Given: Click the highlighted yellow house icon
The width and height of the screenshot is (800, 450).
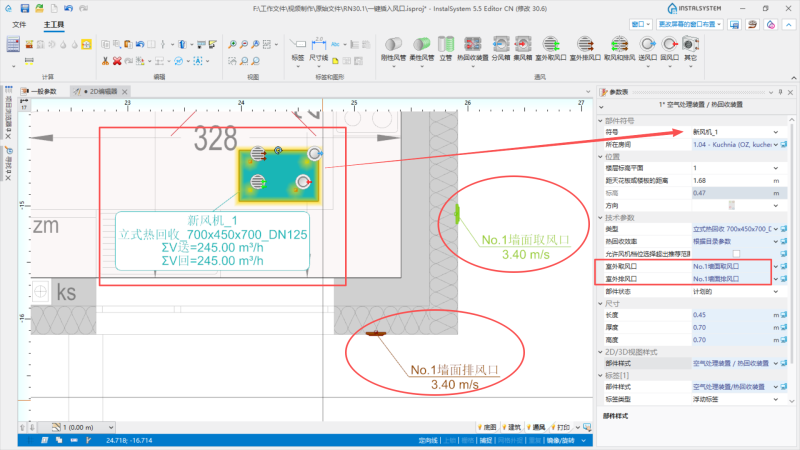Looking at the screenshot, I should (x=86, y=44).
